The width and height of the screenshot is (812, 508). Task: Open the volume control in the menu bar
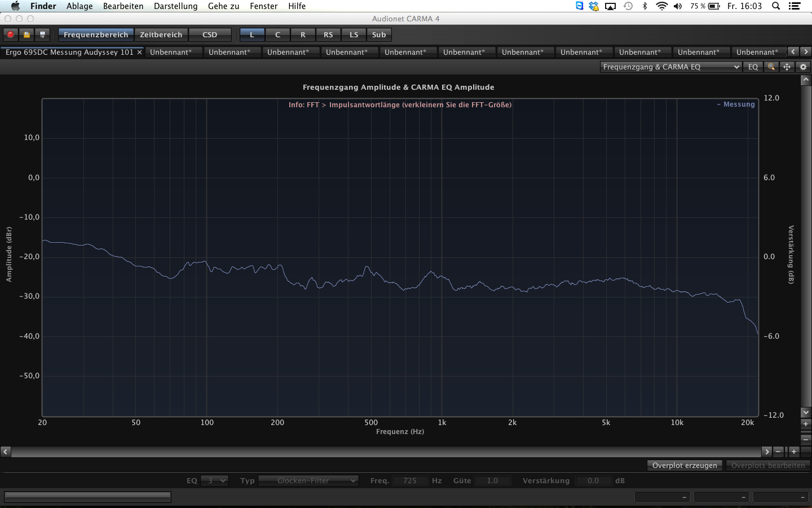click(678, 6)
